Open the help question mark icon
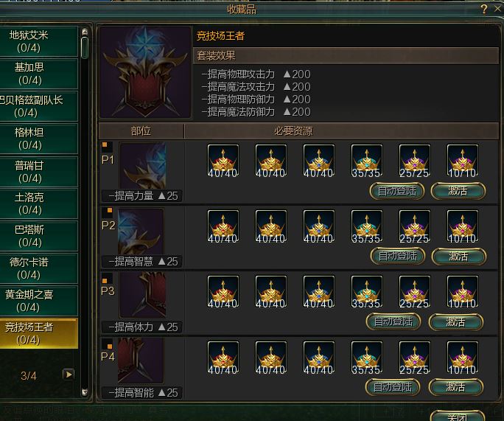504x421 pixels. point(484,9)
